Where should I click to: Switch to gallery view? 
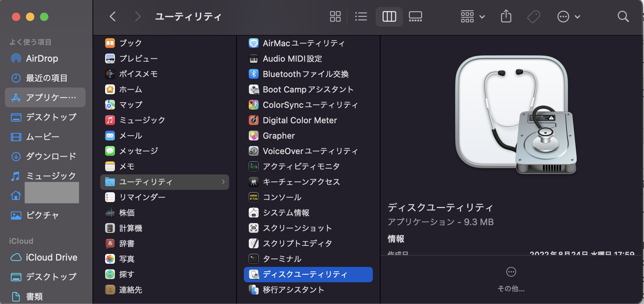tap(416, 16)
